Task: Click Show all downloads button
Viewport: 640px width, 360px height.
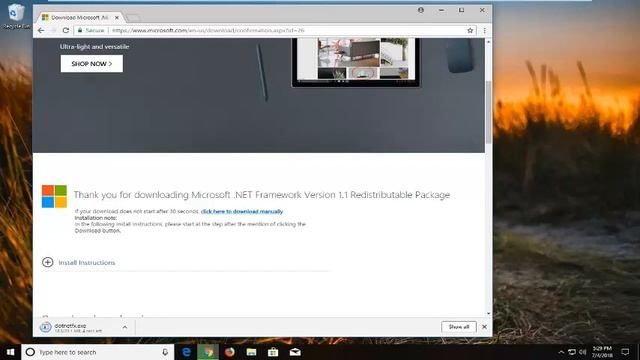Action: (459, 327)
